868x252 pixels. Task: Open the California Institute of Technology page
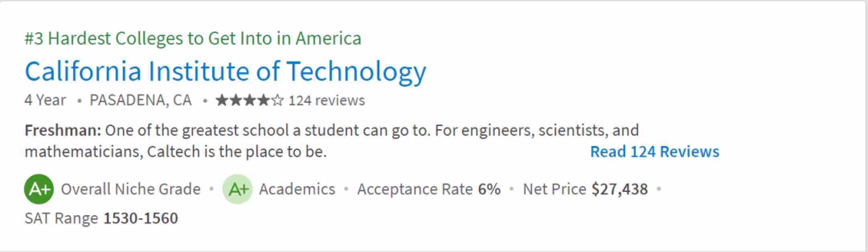click(225, 71)
